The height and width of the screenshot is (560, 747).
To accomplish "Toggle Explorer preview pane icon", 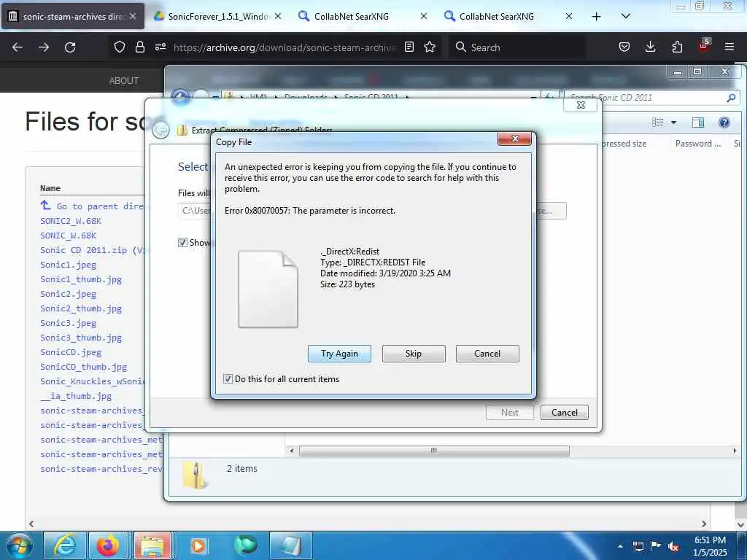I will point(698,122).
